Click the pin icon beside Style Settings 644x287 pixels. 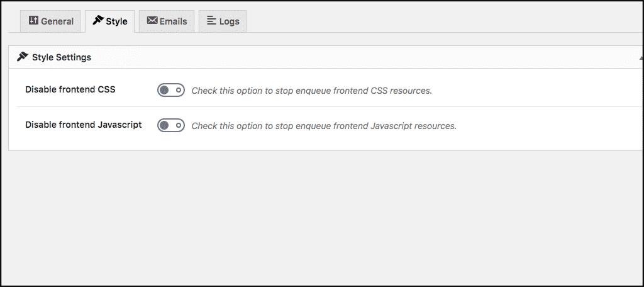23,57
